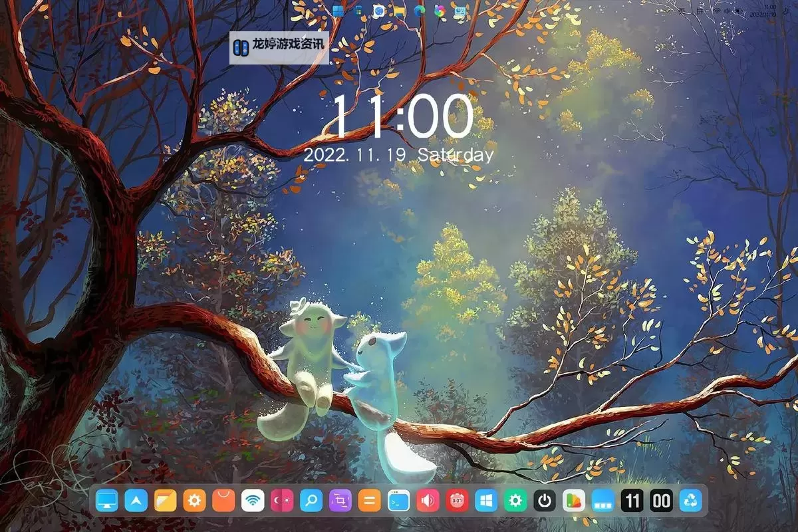
Task: Open the blue monitor icon in dock
Action: coord(106,500)
